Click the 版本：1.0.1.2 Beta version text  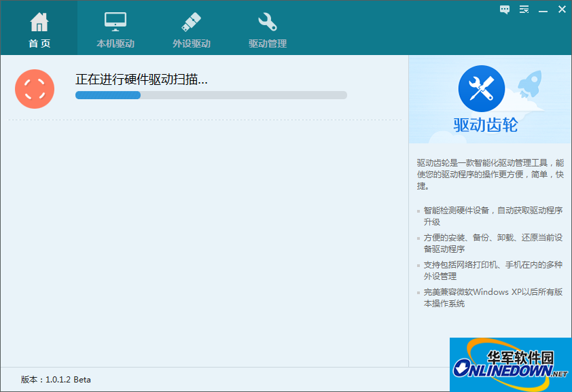click(x=56, y=380)
